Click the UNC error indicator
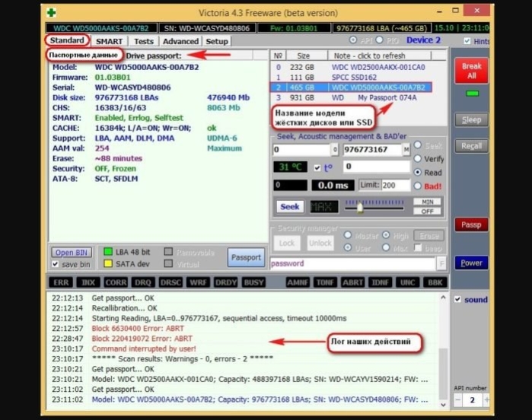Image resolution: width=532 pixels, height=420 pixels. point(407,282)
